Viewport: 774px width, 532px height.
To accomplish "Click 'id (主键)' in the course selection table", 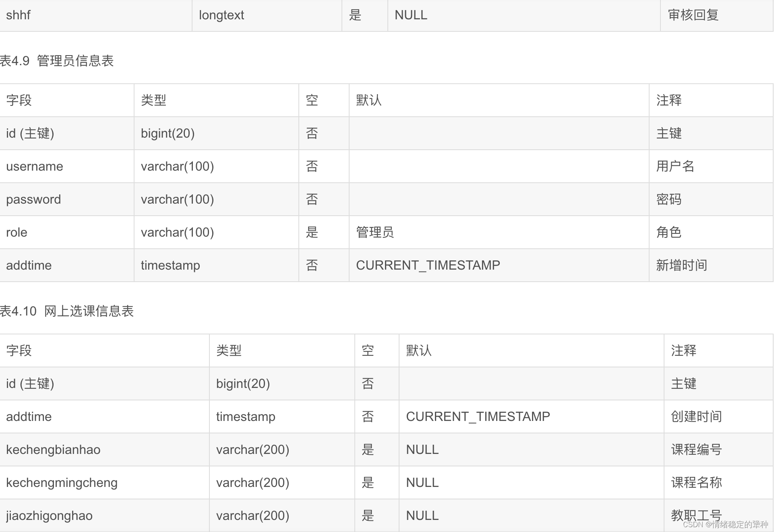I will click(x=30, y=384).
